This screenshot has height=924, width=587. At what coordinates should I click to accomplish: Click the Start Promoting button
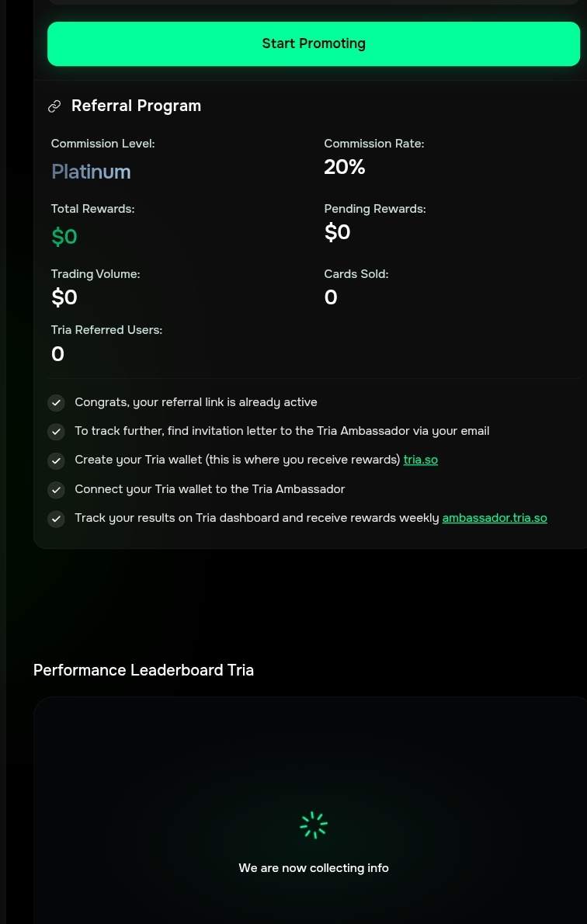pos(314,43)
